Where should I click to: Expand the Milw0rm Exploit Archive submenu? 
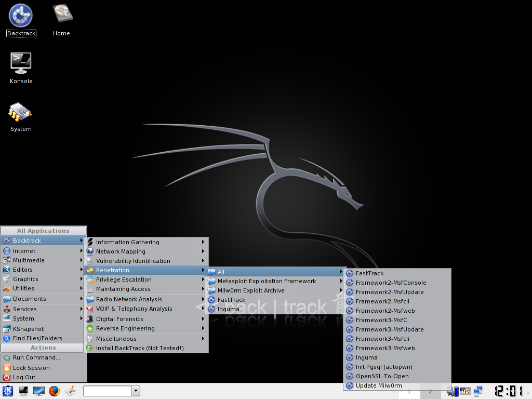click(x=251, y=290)
